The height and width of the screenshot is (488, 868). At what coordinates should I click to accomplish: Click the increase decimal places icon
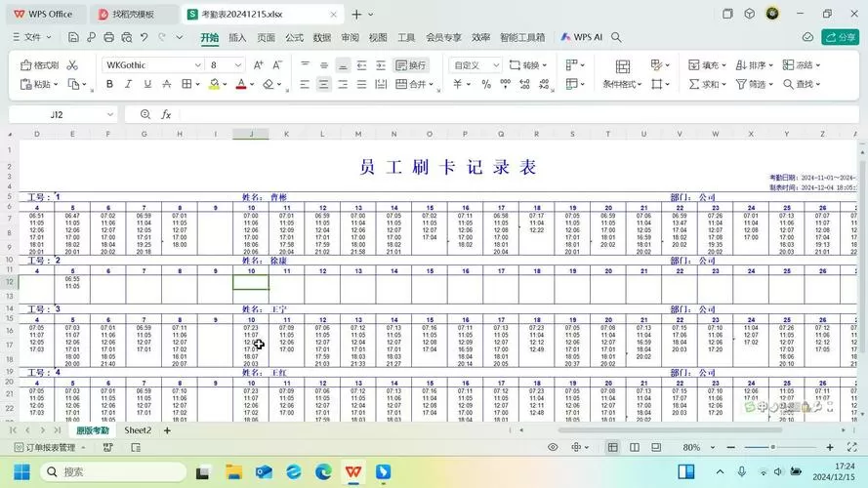click(x=524, y=84)
